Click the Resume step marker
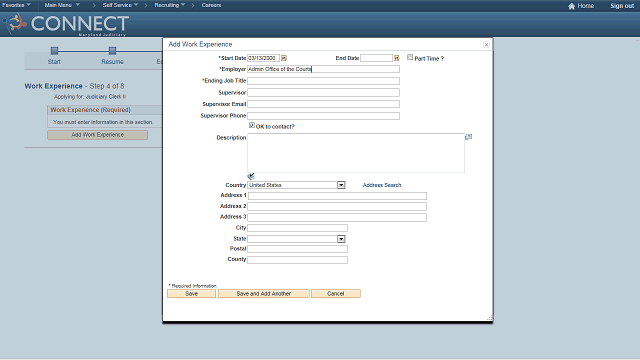Screen dimensions: 640x360 (112, 51)
